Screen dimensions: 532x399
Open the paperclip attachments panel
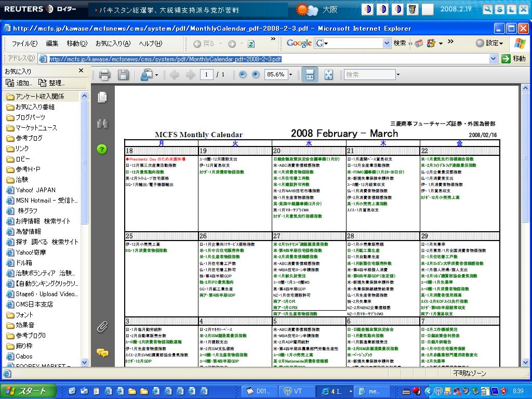[x=102, y=327]
